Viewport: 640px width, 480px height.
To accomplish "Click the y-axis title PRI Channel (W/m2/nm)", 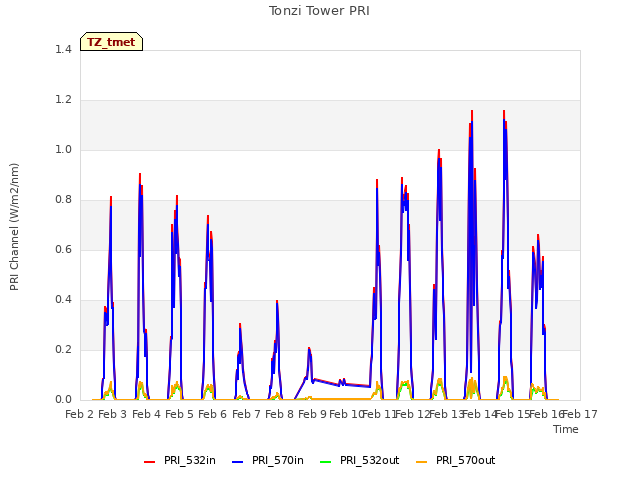I will coord(14,227).
